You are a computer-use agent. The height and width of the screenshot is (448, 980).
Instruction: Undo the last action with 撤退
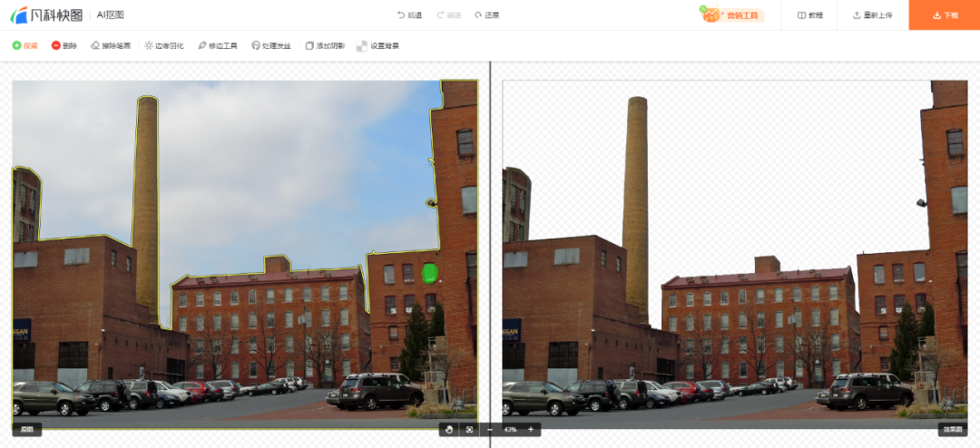tap(410, 15)
